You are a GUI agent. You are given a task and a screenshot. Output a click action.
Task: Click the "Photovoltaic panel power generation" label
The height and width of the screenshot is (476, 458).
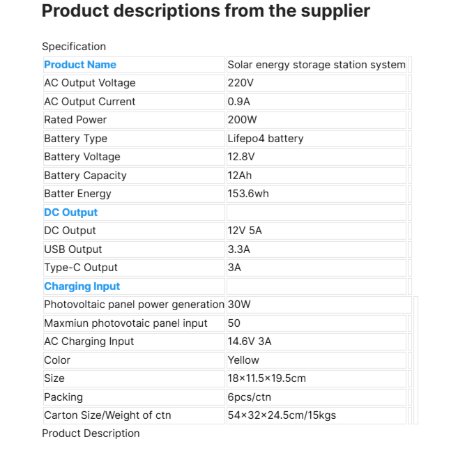134,305
